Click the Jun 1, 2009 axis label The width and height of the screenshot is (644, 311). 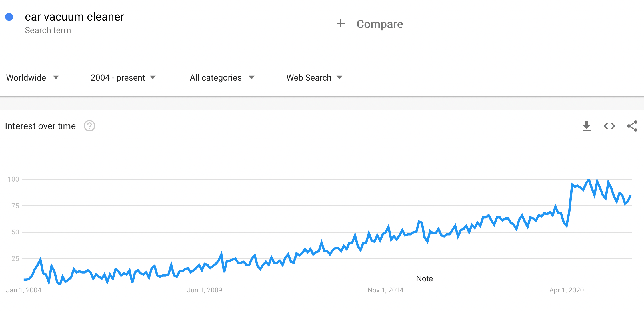coord(204,290)
